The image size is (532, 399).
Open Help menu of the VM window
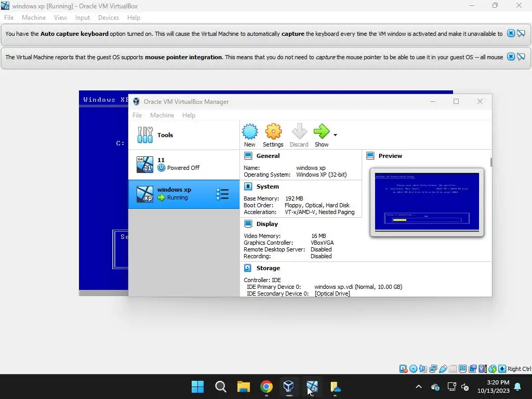134,18
